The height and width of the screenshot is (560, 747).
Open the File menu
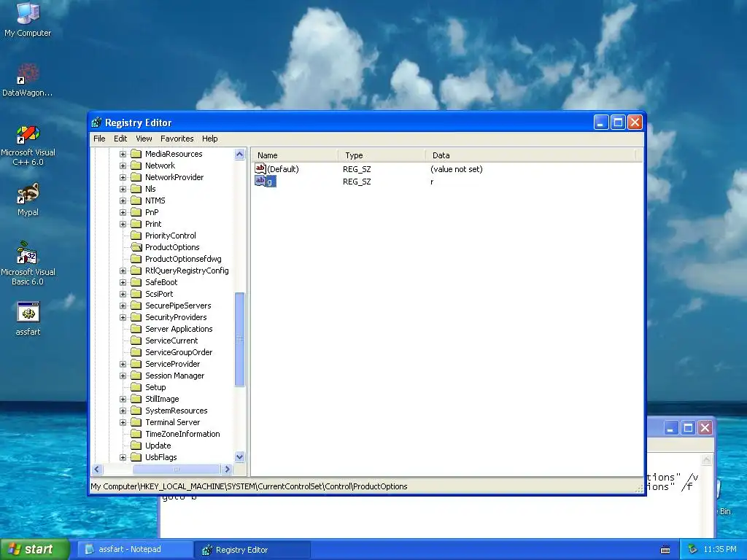[x=99, y=139]
